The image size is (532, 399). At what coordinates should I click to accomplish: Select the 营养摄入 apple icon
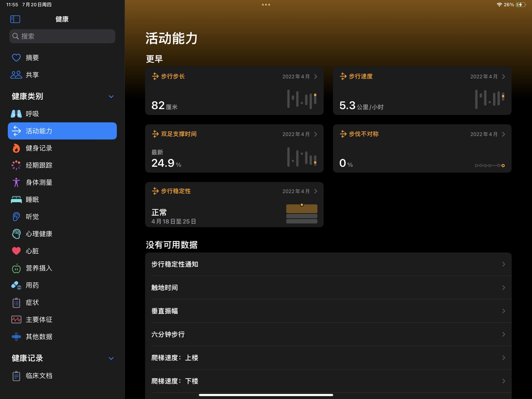click(x=16, y=268)
